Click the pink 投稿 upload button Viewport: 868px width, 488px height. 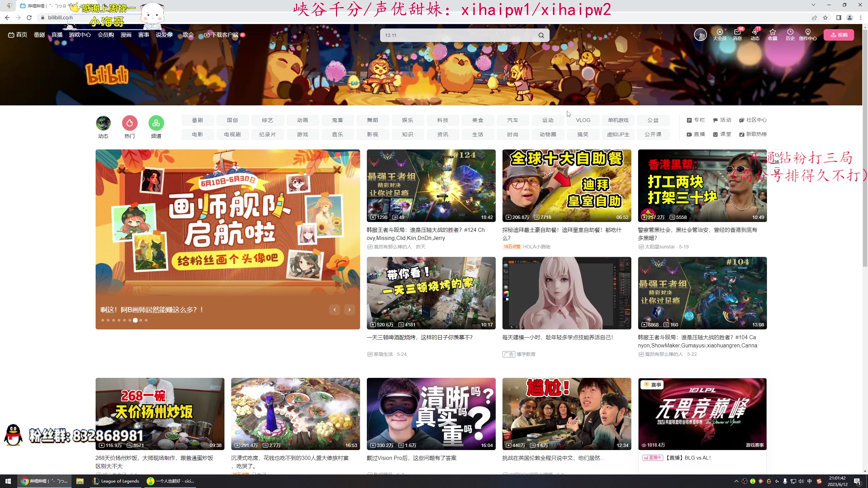(839, 35)
